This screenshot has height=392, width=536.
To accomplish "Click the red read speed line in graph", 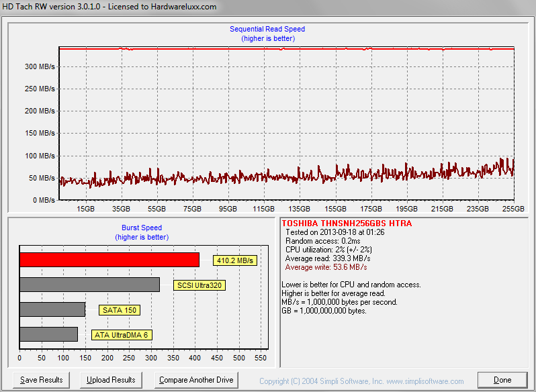I will click(x=286, y=49).
